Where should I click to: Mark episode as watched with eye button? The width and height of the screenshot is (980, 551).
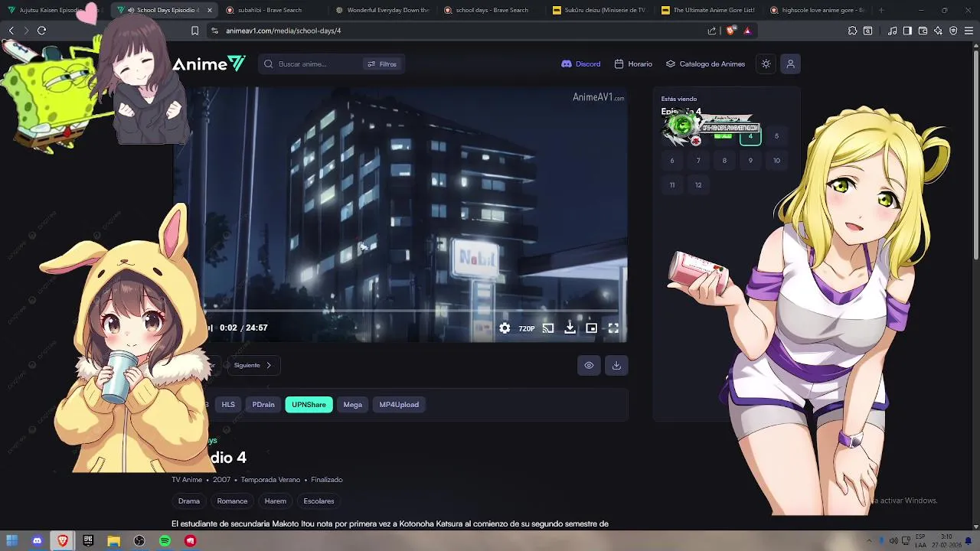point(589,365)
